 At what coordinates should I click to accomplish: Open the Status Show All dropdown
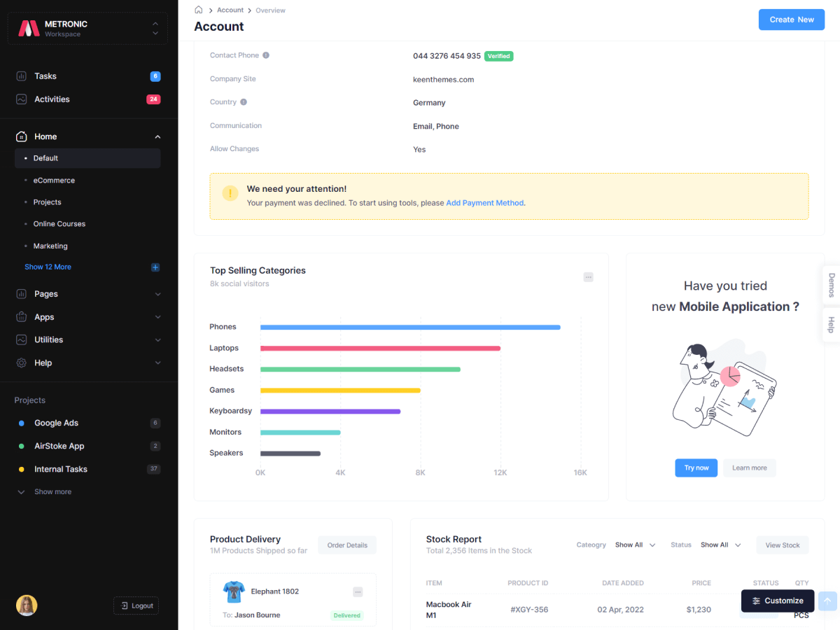click(720, 545)
